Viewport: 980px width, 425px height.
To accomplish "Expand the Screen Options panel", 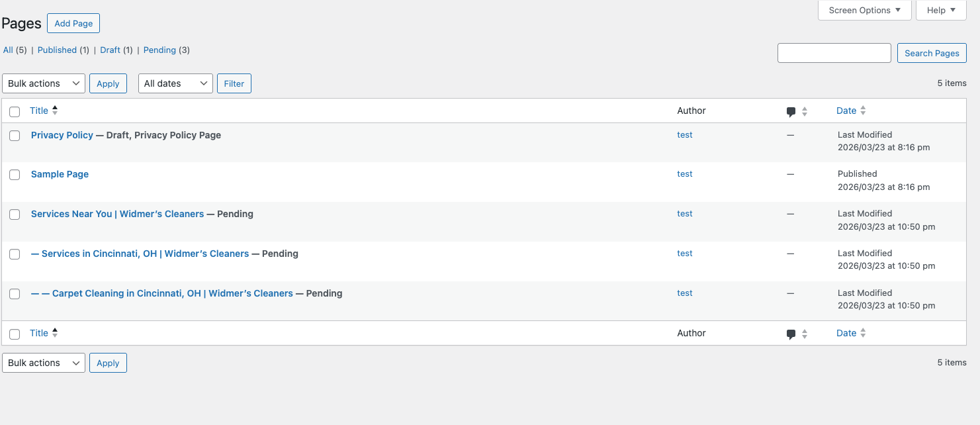I will point(864,10).
